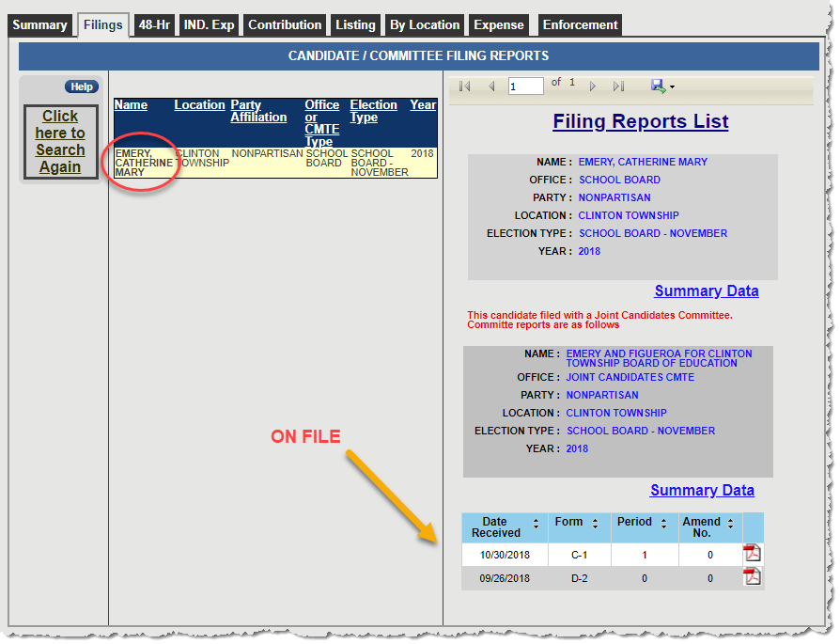840x644 pixels.
Task: Sort by Period column arrows
Action: pyautogui.click(x=663, y=524)
